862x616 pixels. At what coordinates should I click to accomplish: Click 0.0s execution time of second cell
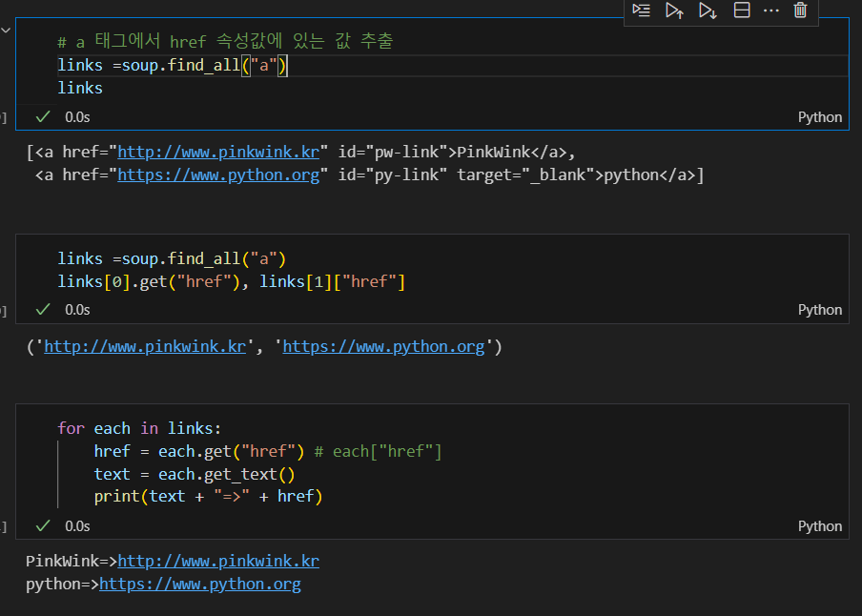[77, 310]
